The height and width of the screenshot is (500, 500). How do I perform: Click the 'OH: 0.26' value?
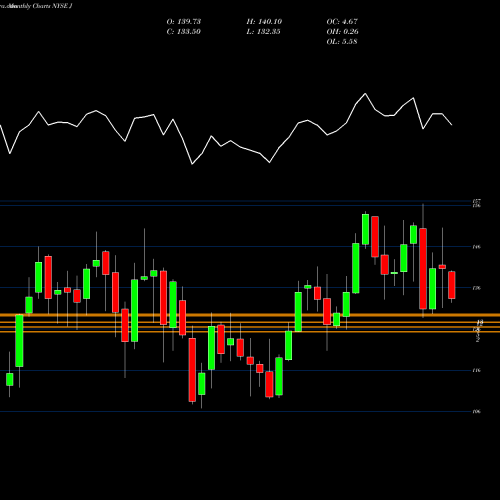coord(342,32)
